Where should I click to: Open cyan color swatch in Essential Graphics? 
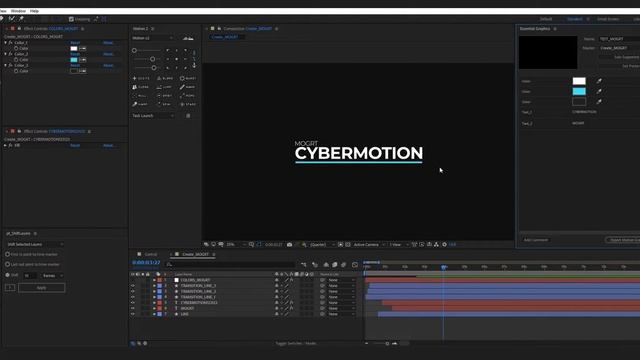point(579,91)
